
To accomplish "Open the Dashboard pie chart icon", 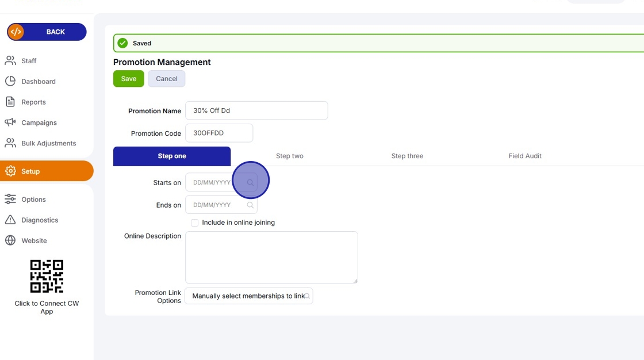I will (10, 81).
